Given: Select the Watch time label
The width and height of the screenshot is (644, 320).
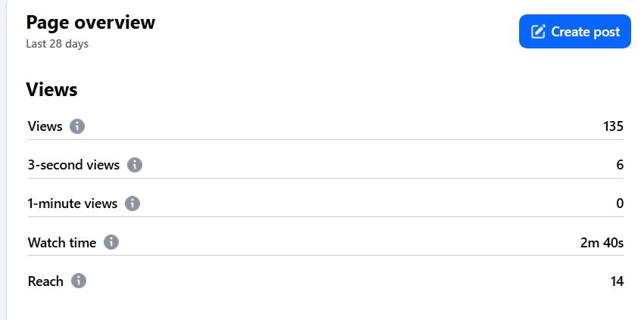Looking at the screenshot, I should pyautogui.click(x=62, y=242).
